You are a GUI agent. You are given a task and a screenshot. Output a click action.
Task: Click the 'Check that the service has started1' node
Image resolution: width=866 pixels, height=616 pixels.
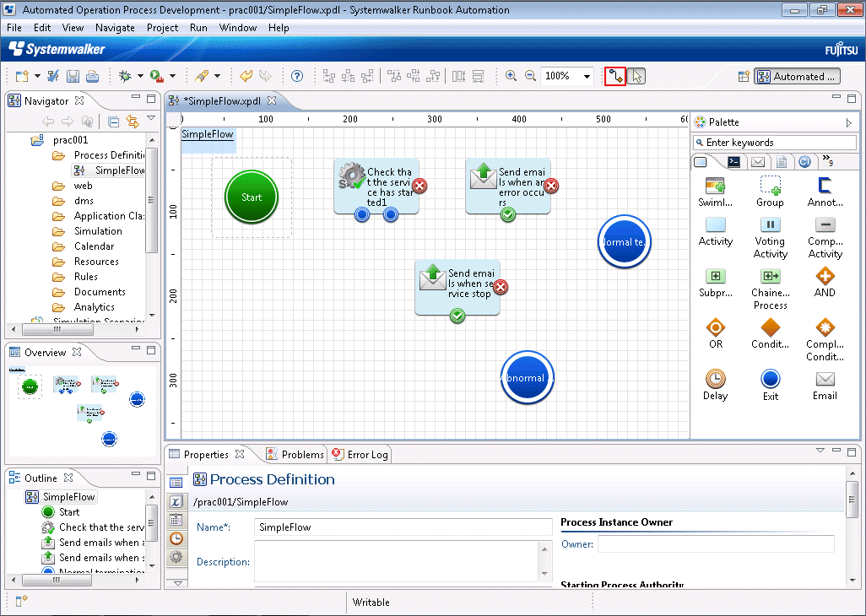click(376, 186)
